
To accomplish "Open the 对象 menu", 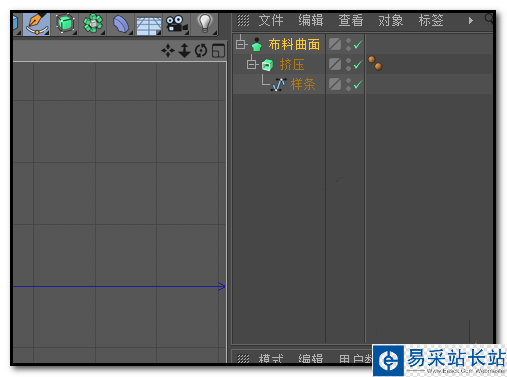I will (390, 21).
